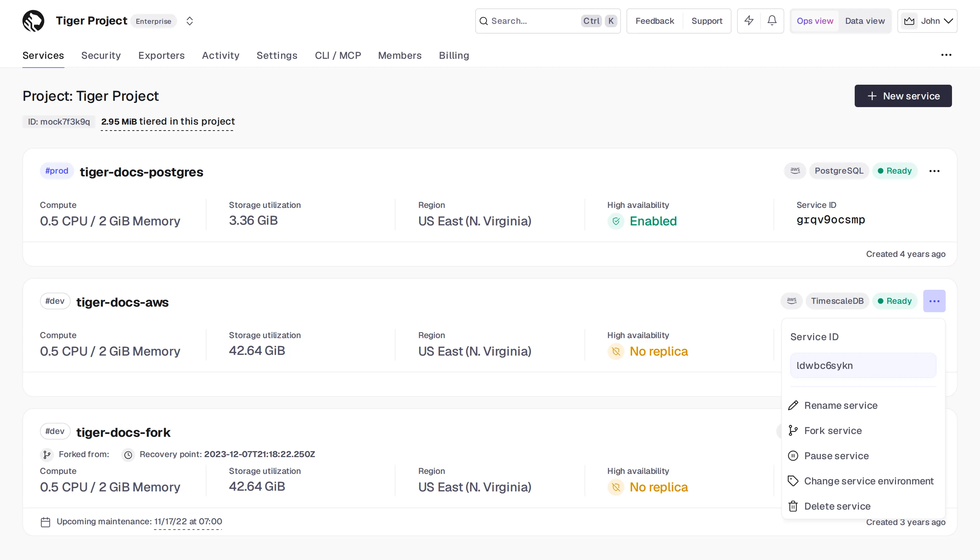Open the Activity tab
980x560 pixels.
221,55
